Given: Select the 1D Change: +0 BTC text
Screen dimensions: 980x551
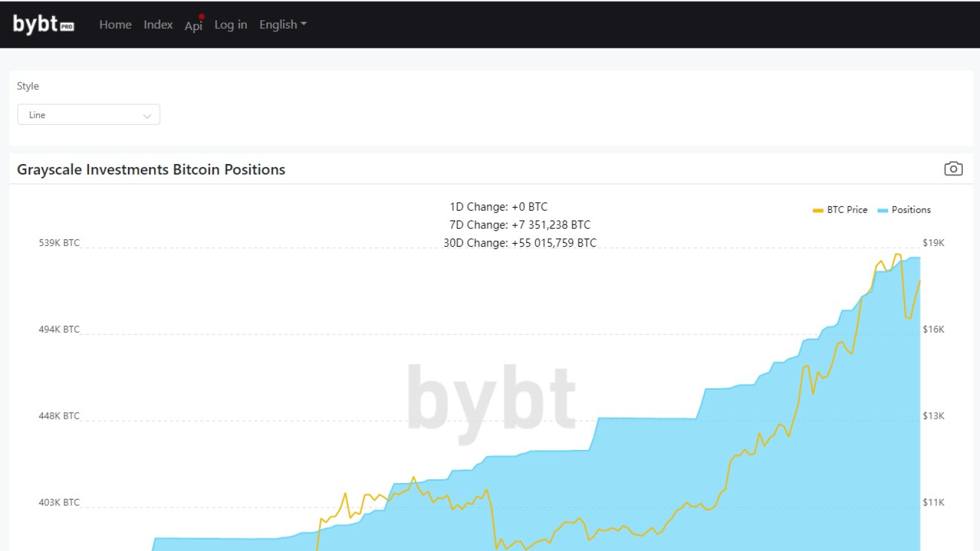Looking at the screenshot, I should point(499,207).
